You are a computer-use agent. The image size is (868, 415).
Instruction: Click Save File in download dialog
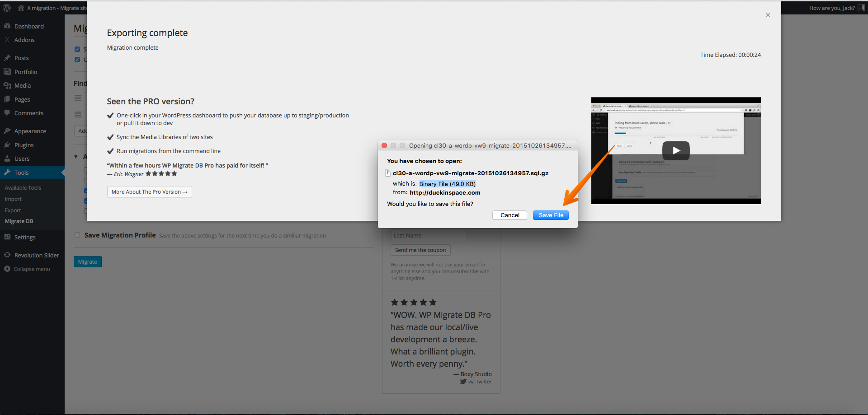click(551, 215)
